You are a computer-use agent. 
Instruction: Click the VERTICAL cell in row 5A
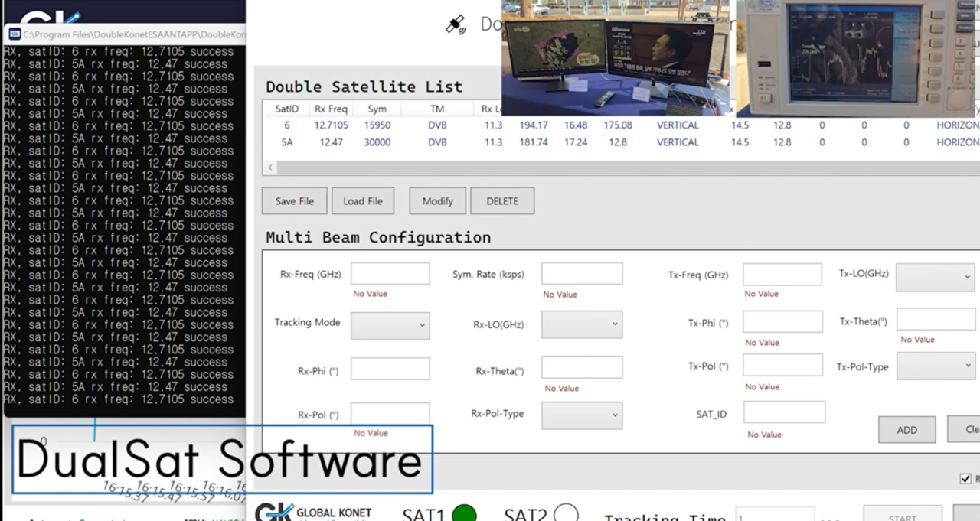pyautogui.click(x=678, y=142)
